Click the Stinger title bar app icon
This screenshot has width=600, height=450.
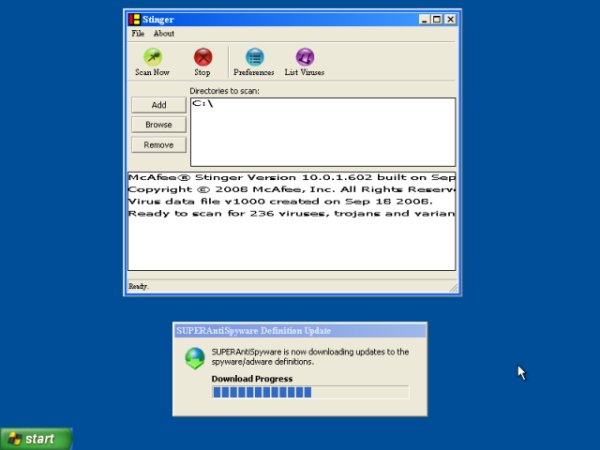click(x=134, y=19)
